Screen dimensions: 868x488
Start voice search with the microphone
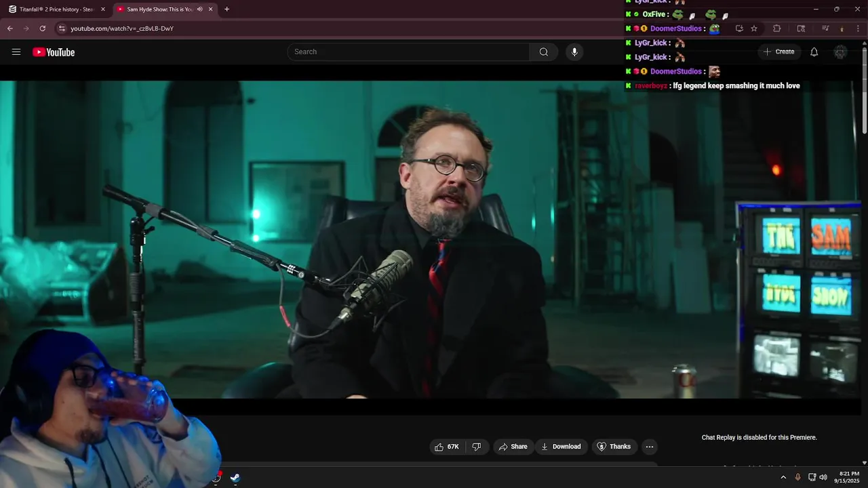[x=574, y=52]
